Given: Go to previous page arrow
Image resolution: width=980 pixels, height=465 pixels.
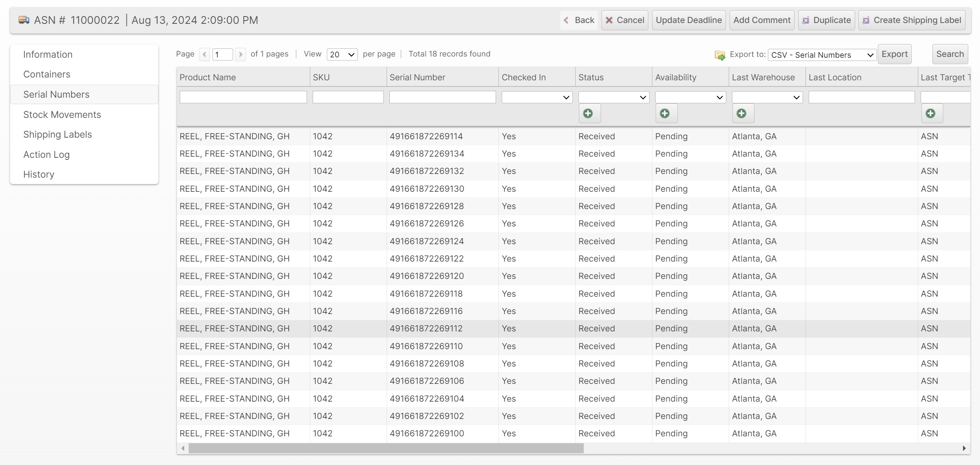Looking at the screenshot, I should coord(205,54).
